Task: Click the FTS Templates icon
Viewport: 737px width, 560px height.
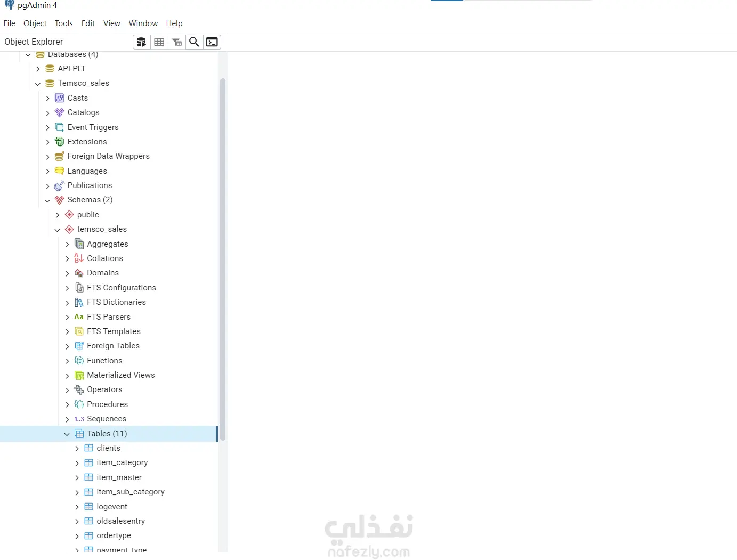Action: pyautogui.click(x=79, y=331)
